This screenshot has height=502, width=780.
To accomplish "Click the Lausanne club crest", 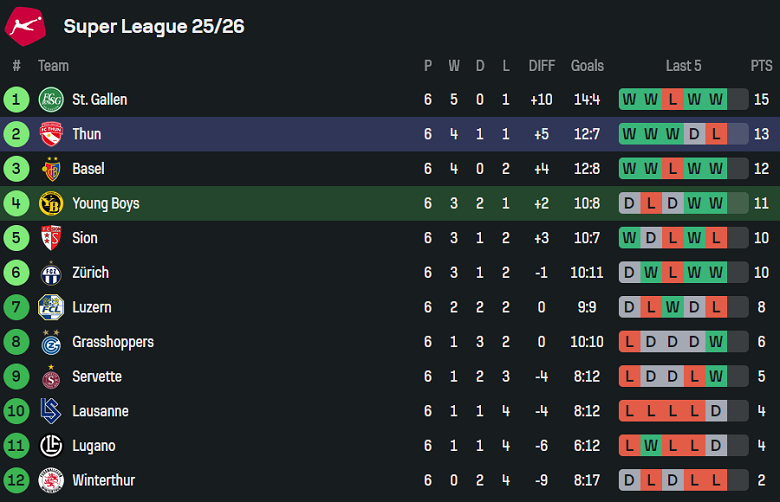I will pos(51,411).
